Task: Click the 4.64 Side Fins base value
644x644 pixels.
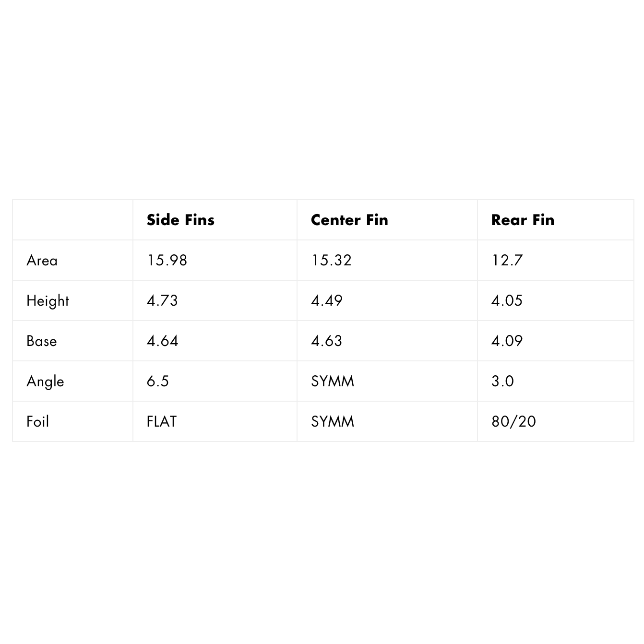Action: [x=162, y=341]
